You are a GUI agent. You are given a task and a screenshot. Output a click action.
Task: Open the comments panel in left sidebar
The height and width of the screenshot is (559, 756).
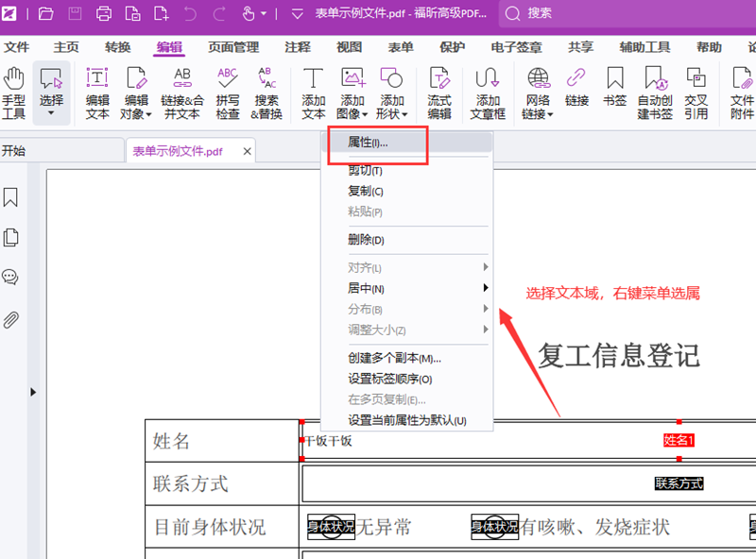tap(11, 278)
